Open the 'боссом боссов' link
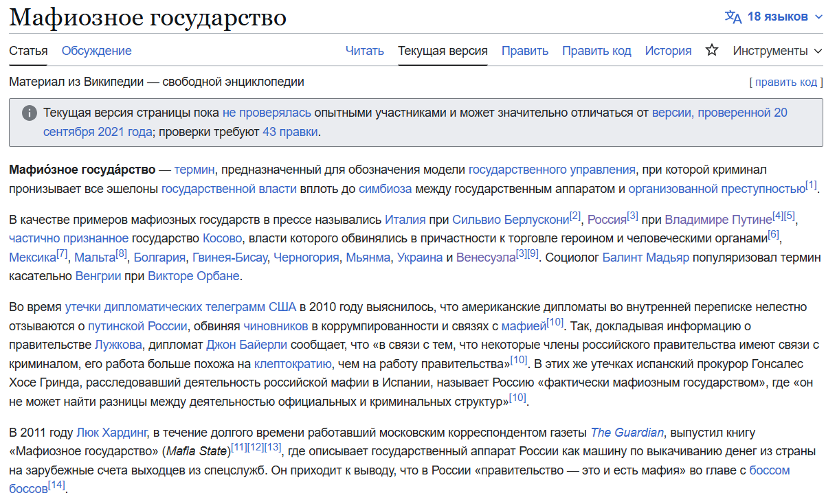 [x=770, y=470]
